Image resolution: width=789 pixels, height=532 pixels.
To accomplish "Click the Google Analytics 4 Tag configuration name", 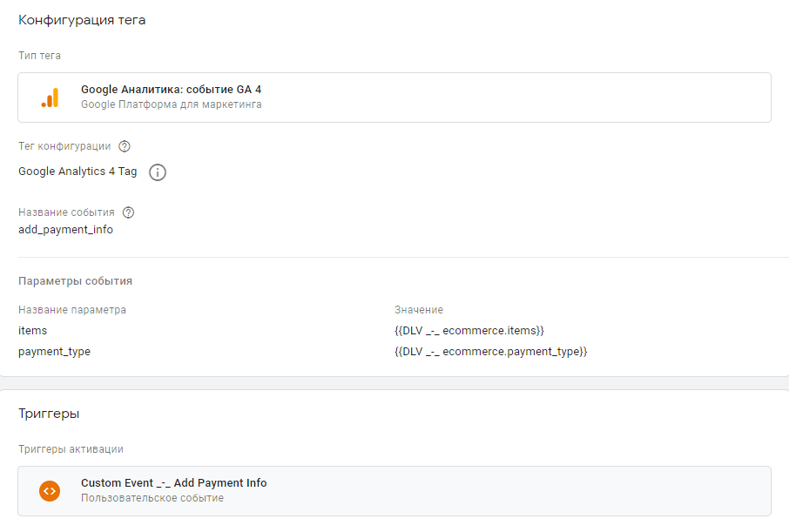I will point(78,172).
